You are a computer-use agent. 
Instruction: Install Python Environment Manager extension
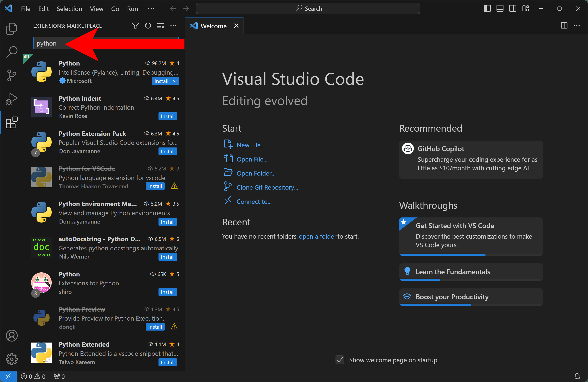tap(168, 222)
